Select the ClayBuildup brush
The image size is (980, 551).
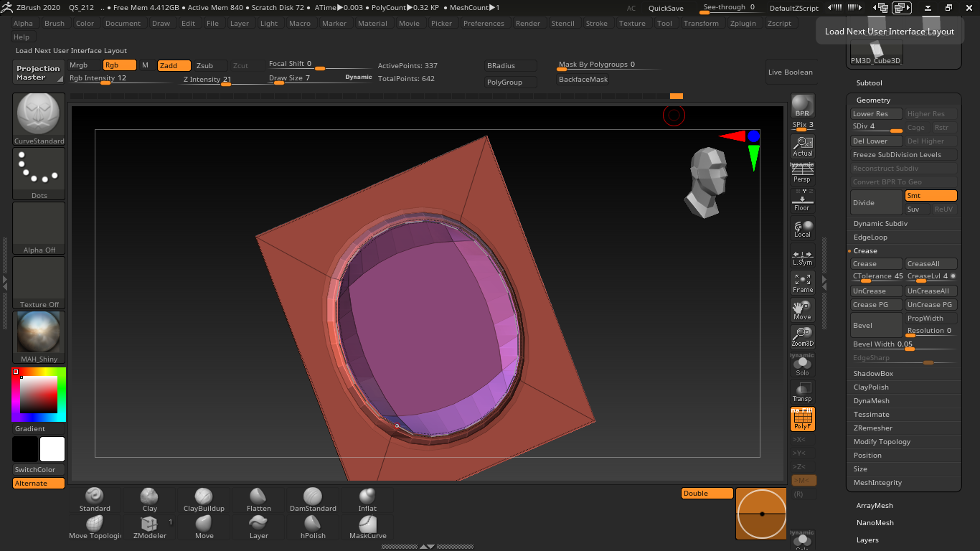coord(204,500)
